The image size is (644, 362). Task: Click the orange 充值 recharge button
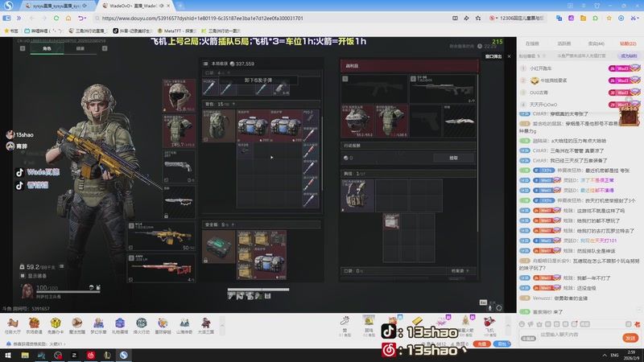[481, 344]
